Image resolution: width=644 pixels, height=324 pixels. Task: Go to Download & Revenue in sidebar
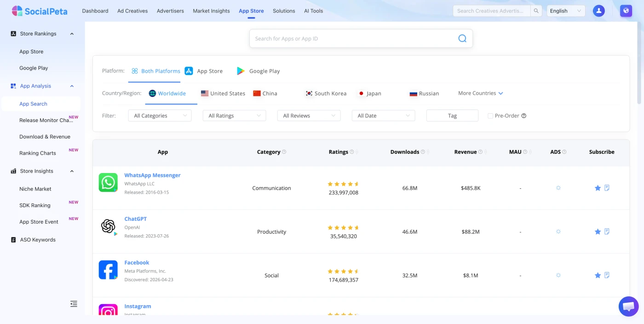45,137
